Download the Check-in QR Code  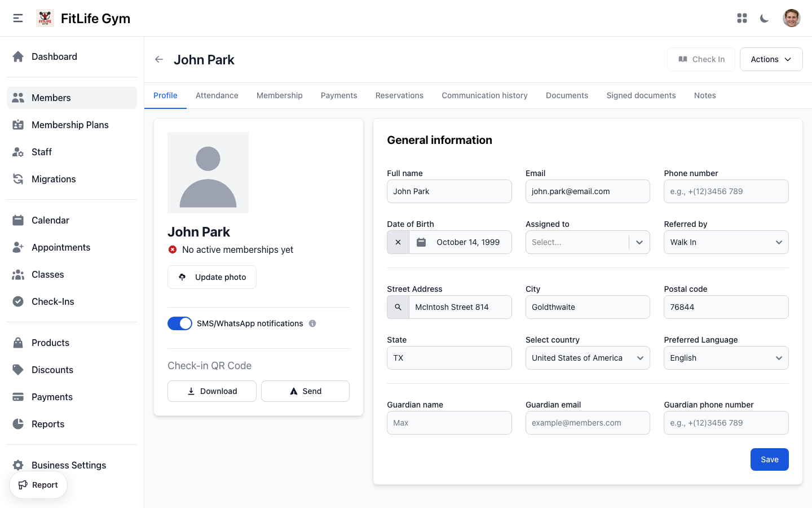click(211, 391)
